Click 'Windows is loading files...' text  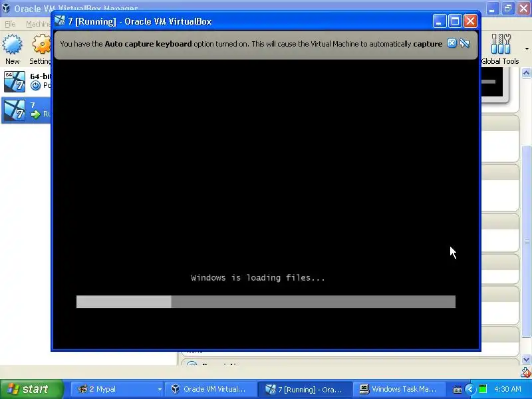pyautogui.click(x=258, y=278)
